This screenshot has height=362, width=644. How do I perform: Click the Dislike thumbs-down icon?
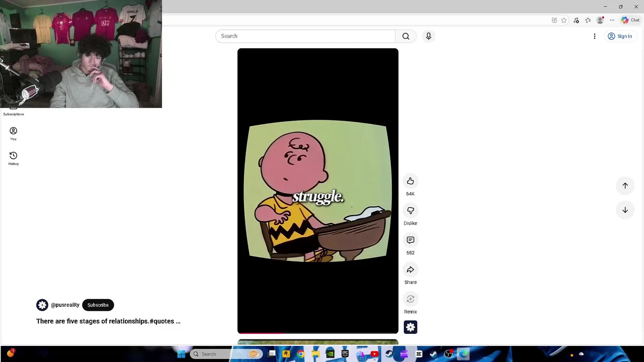click(411, 211)
